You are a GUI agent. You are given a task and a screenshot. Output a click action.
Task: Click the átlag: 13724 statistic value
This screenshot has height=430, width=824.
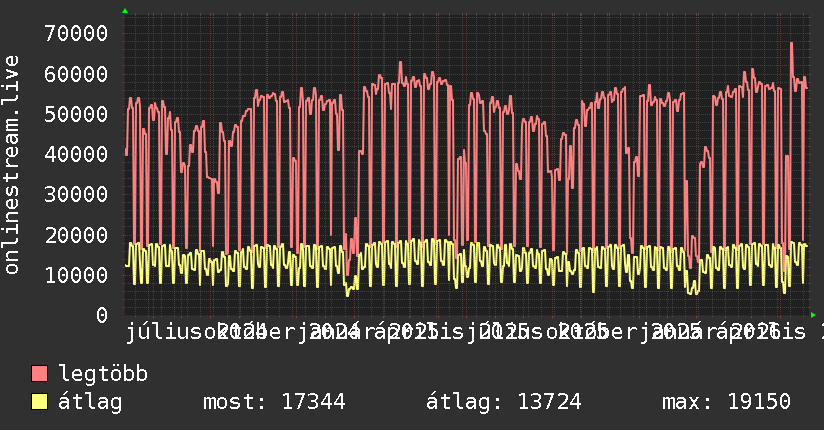pyautogui.click(x=503, y=402)
